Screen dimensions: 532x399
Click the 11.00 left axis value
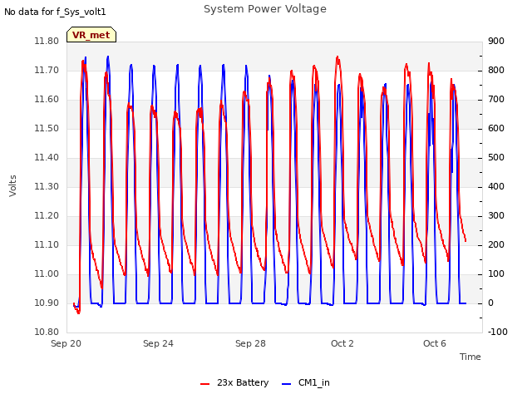(47, 273)
